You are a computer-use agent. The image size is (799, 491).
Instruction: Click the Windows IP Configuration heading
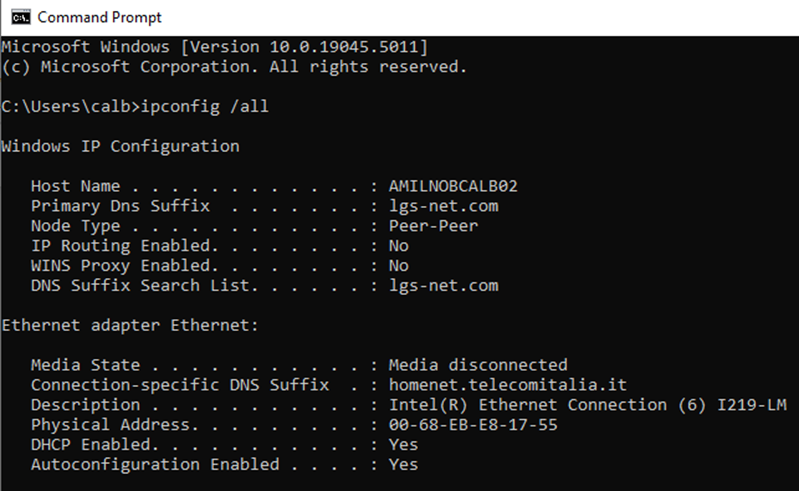point(120,146)
